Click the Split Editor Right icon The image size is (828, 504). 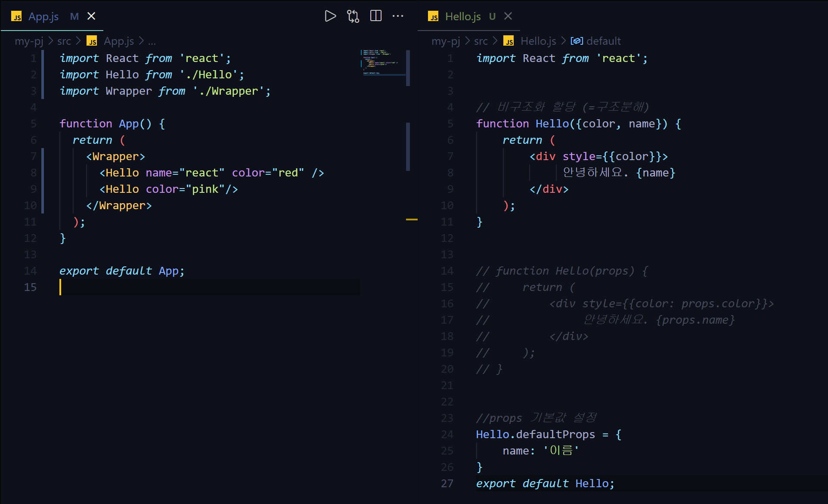click(376, 16)
